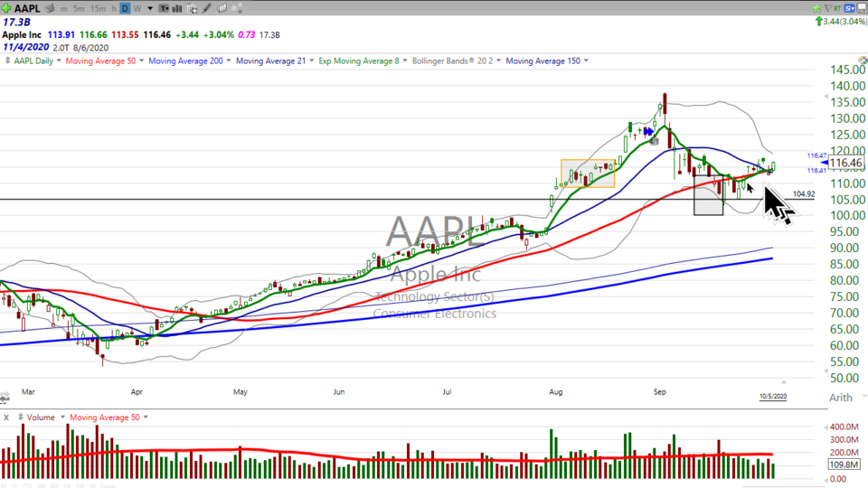The height and width of the screenshot is (488, 868).
Task: Open the Bollinger Bands 20 2 dropdown
Action: pyautogui.click(x=498, y=61)
